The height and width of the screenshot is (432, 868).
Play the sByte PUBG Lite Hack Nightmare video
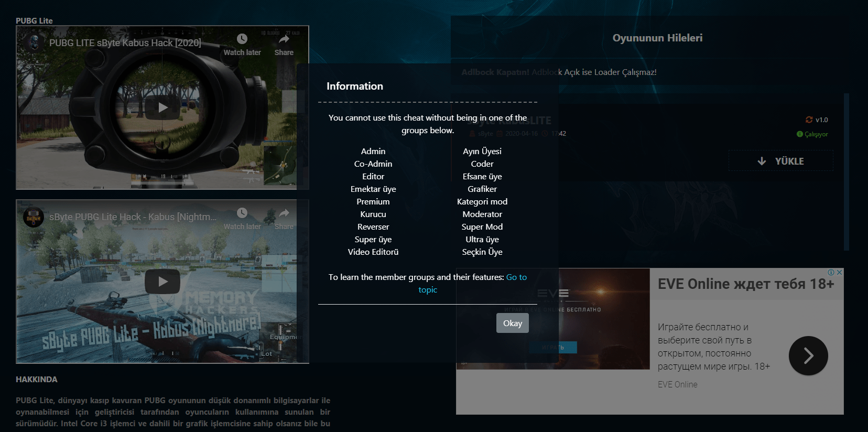(x=162, y=282)
